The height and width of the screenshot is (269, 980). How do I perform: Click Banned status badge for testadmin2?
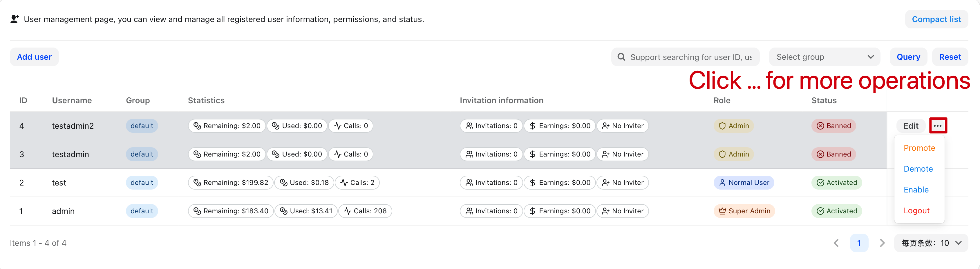833,126
